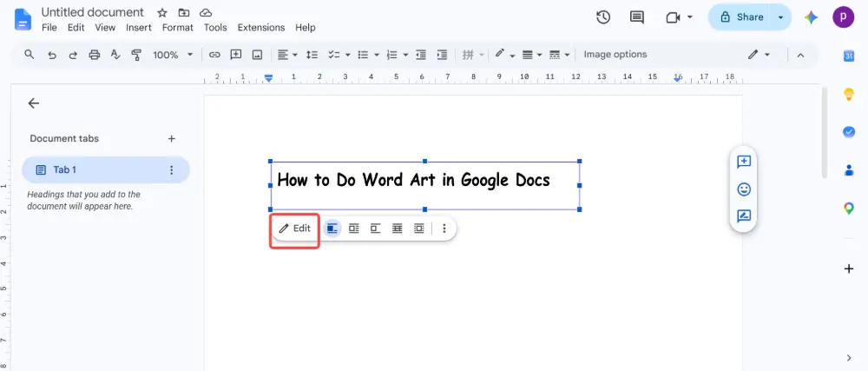Insert a link from the toolbar

click(214, 55)
